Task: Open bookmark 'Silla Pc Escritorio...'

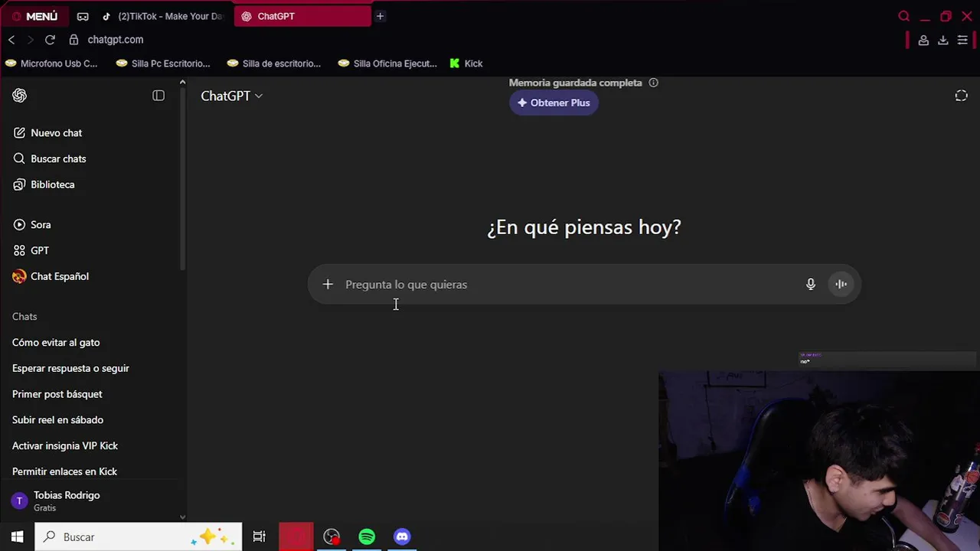Action: pyautogui.click(x=163, y=64)
